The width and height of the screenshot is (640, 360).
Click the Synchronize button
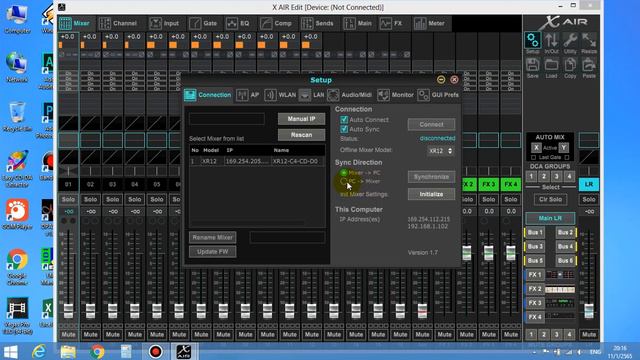tap(431, 177)
